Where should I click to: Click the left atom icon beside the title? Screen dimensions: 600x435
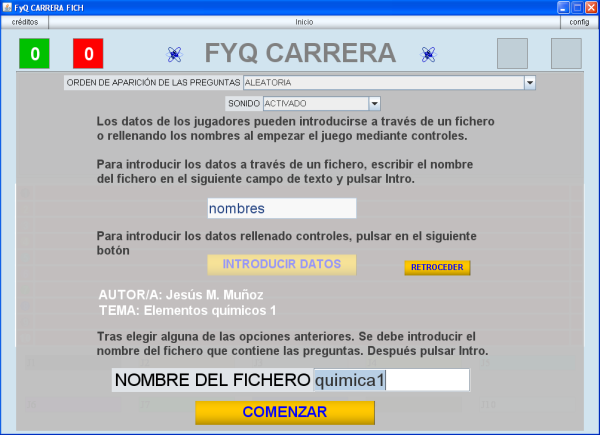pos(174,54)
